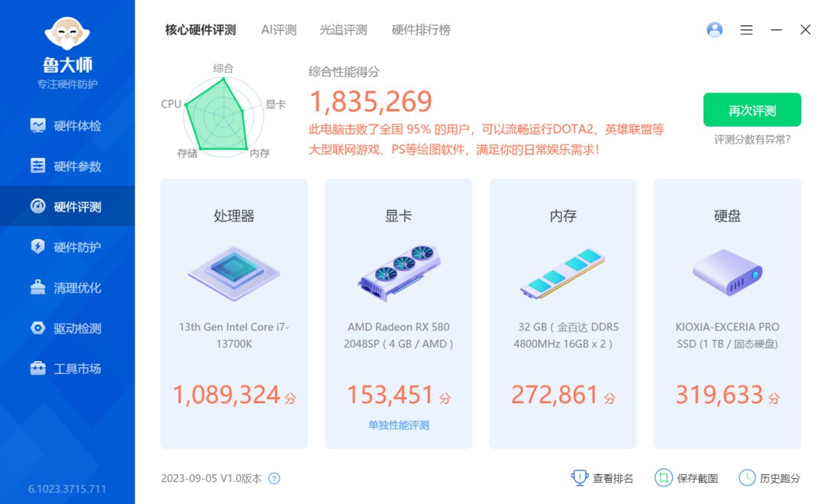Open 硬件防护 sidebar menu item
This screenshot has height=504, width=825.
click(67, 247)
